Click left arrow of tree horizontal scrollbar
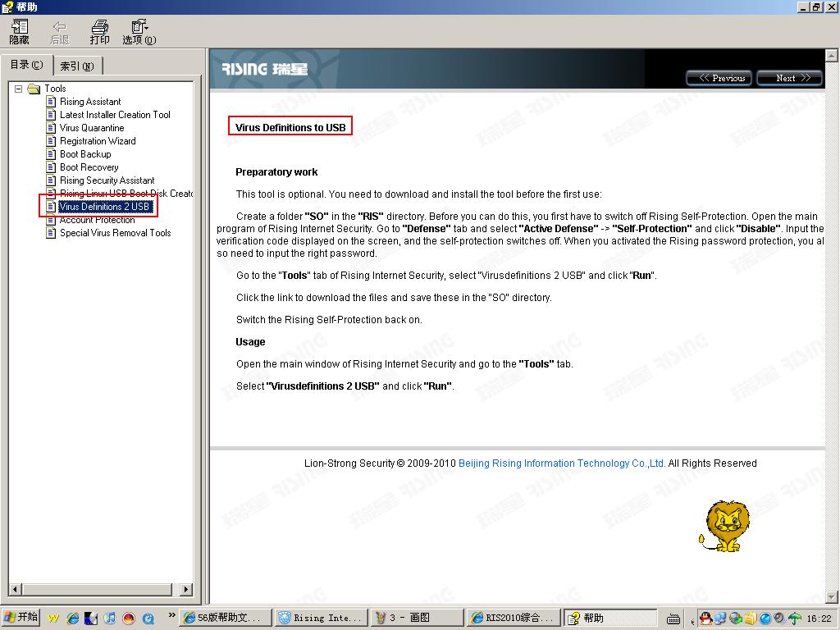This screenshot has width=840, height=630. tap(15, 589)
